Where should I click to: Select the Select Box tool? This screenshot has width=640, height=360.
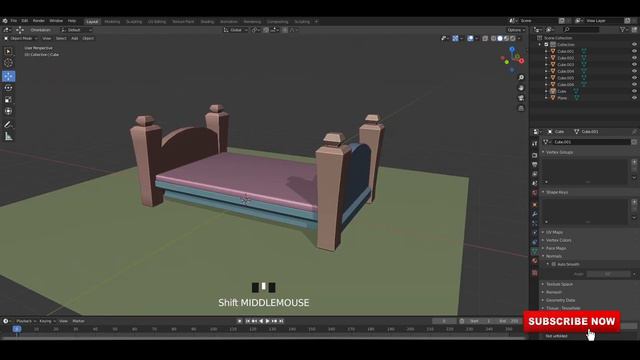[x=8, y=51]
